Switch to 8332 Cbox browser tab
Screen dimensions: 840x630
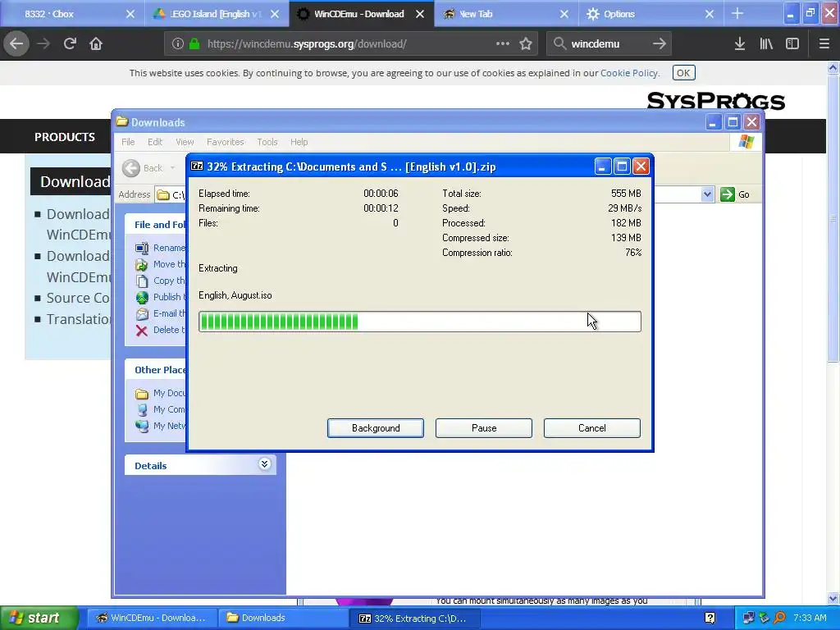point(72,14)
